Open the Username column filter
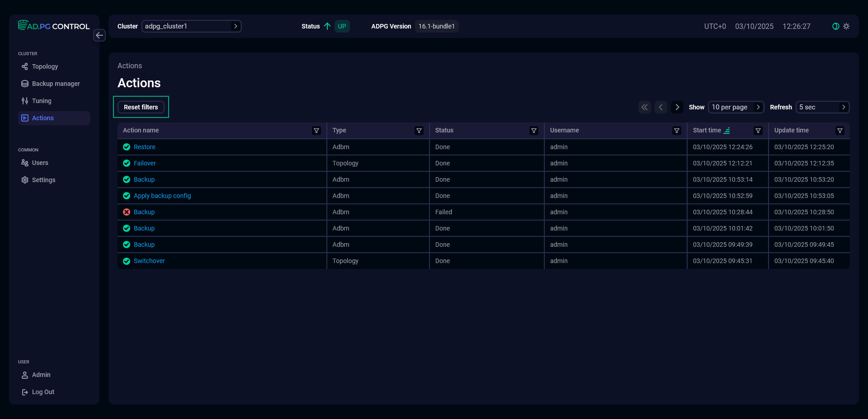Screen dimensions: 868x419 pos(677,131)
